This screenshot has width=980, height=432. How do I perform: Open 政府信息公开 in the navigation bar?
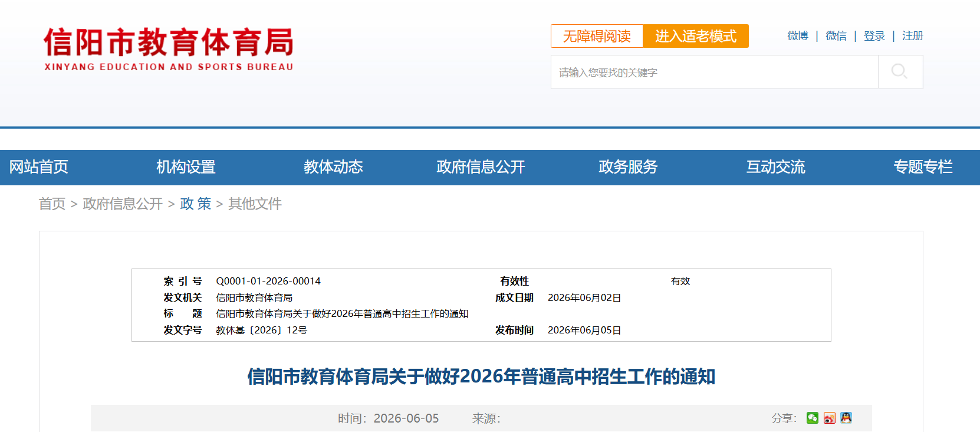click(481, 167)
